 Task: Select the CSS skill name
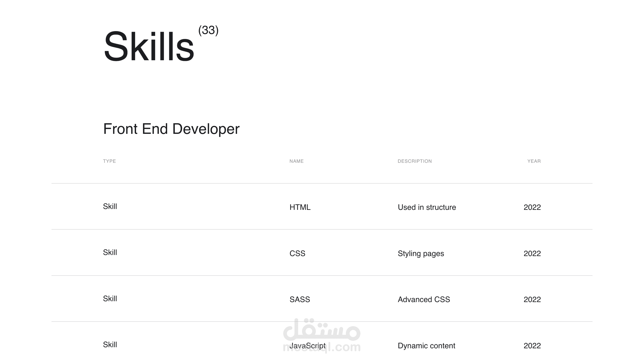(x=297, y=253)
